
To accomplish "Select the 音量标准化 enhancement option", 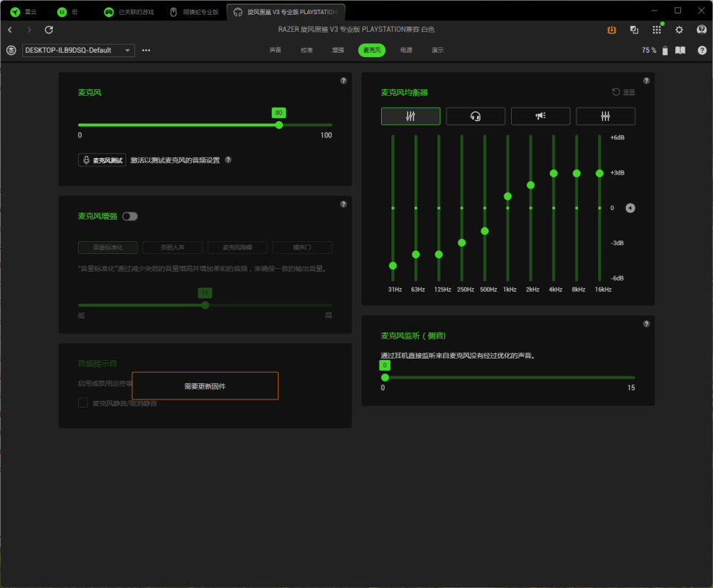I will click(x=108, y=247).
